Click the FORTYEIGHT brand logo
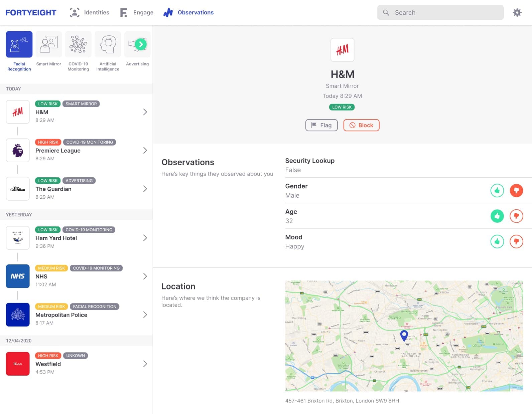The image size is (532, 414). click(31, 13)
